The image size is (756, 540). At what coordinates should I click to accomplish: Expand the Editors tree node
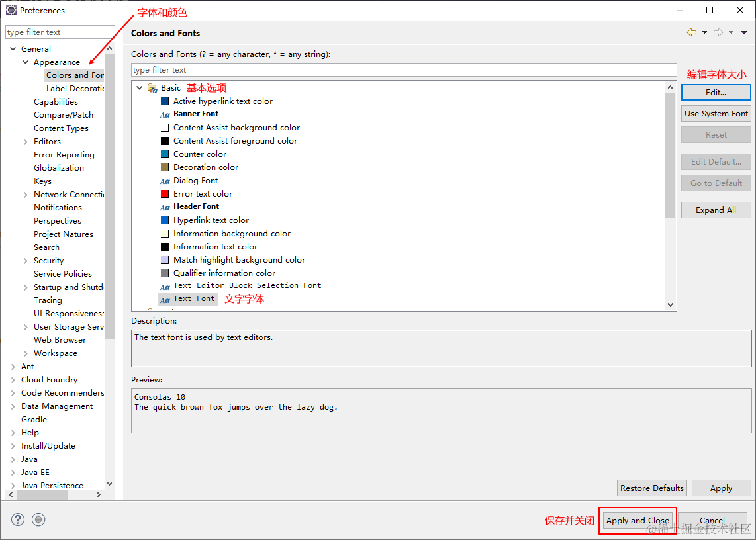pyautogui.click(x=26, y=142)
